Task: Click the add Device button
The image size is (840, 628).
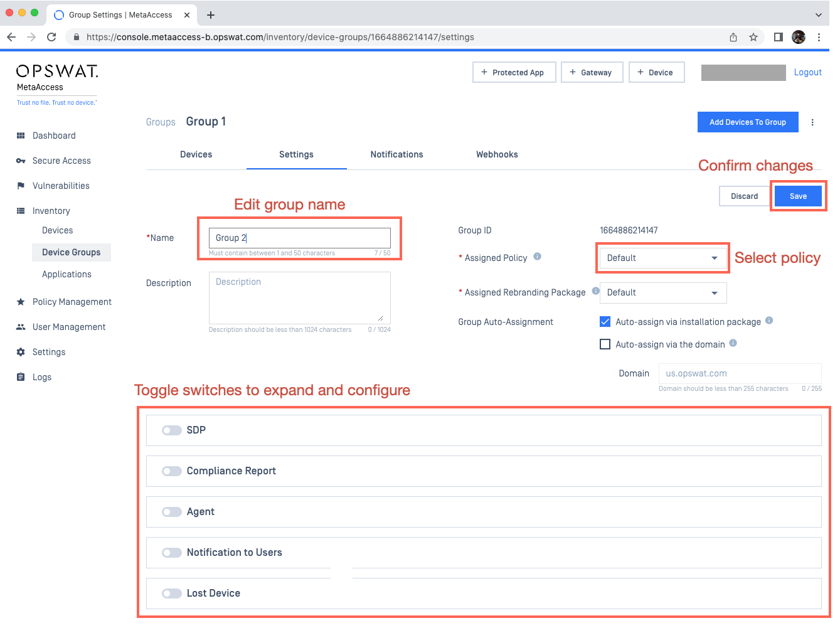Action: coord(657,72)
